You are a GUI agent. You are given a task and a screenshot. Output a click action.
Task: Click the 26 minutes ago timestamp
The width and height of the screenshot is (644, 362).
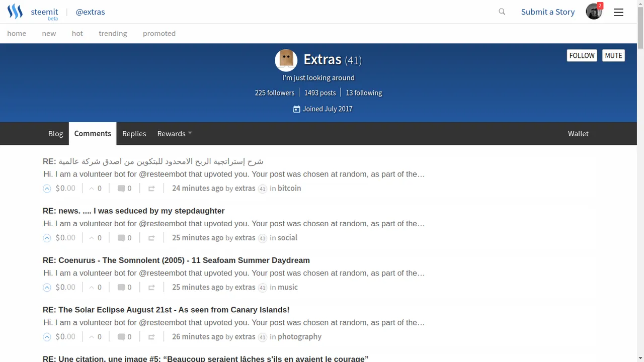[198, 337]
